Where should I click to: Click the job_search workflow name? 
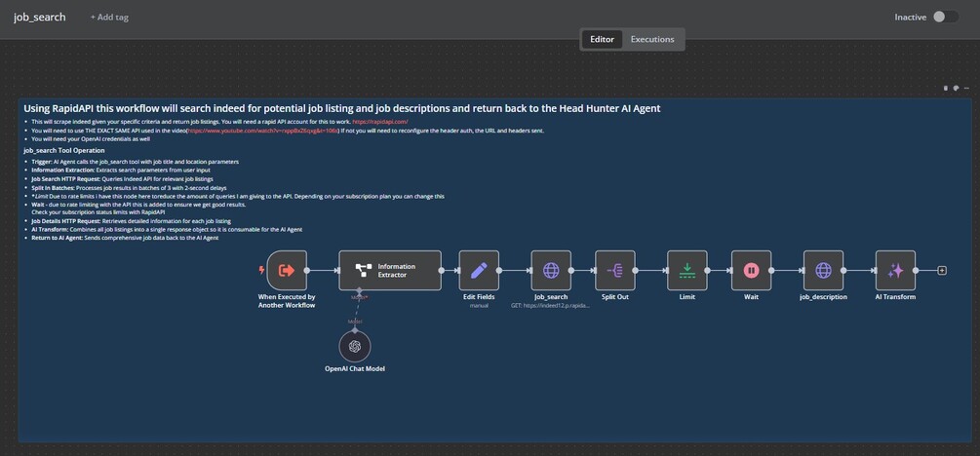[x=39, y=17]
